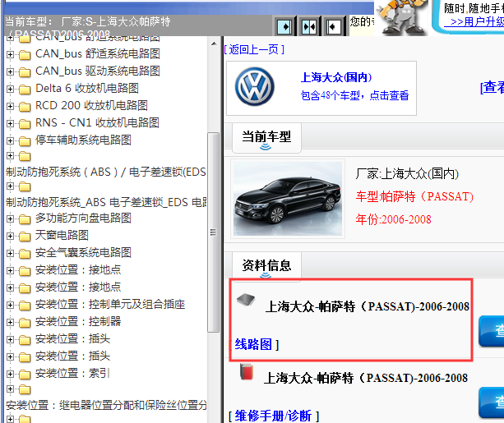Open 线路图 link

(253, 344)
